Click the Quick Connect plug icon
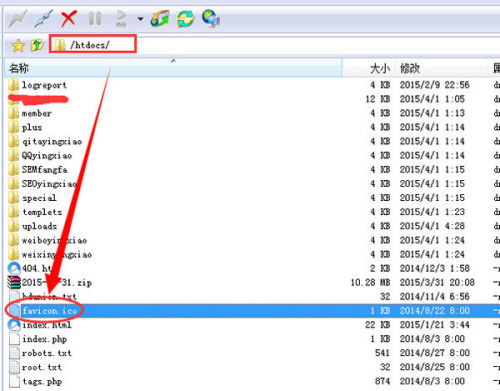The image size is (500, 391). pos(43,18)
